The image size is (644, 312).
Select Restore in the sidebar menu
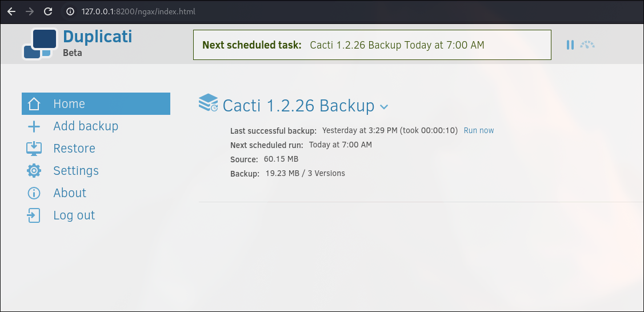pyautogui.click(x=74, y=149)
